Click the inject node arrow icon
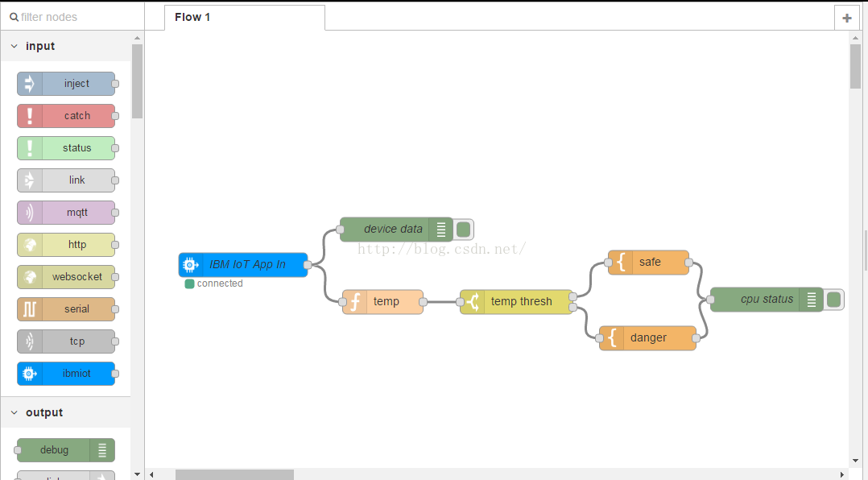Viewport: 868px width, 480px height. [x=30, y=84]
